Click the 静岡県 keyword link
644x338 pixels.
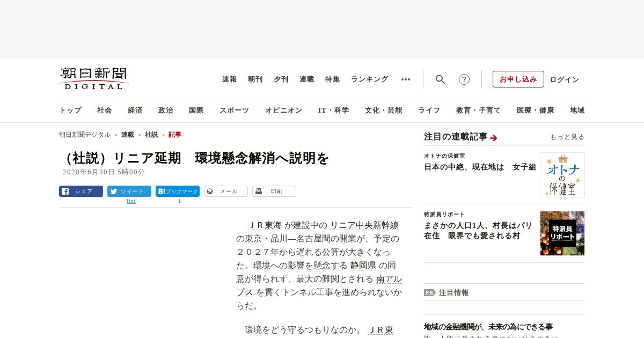click(363, 266)
